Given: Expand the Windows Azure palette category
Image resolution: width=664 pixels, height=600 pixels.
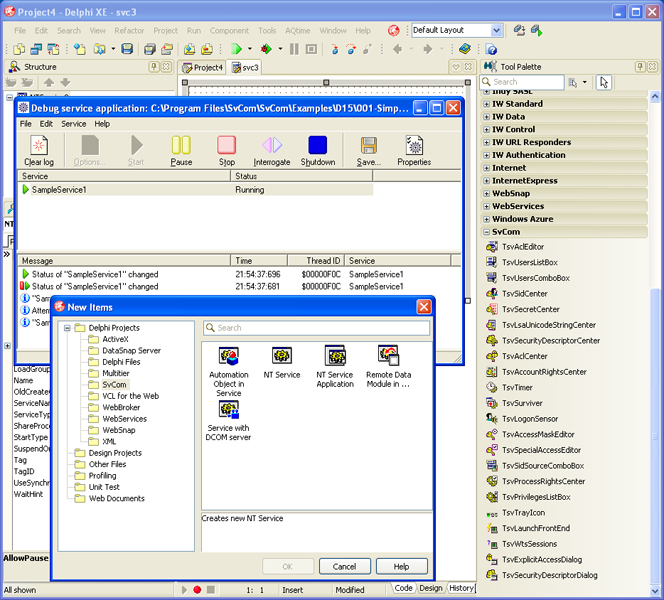Looking at the screenshot, I should [487, 219].
